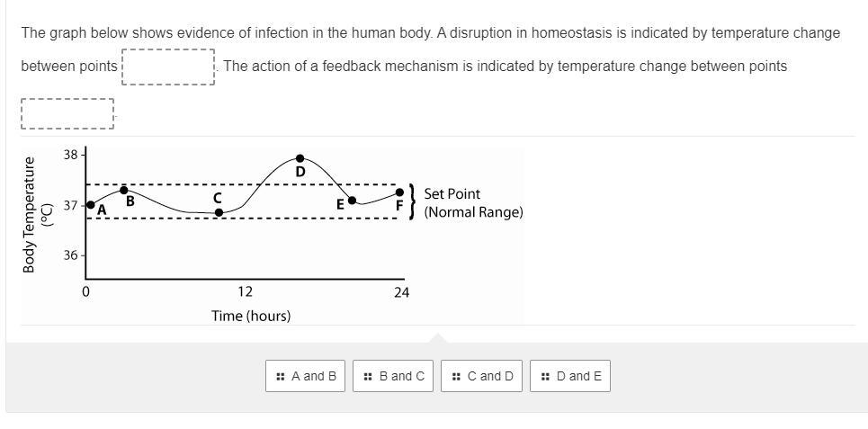868x429 pixels.
Task: Click the point B dot on the graph
Action: (124, 190)
